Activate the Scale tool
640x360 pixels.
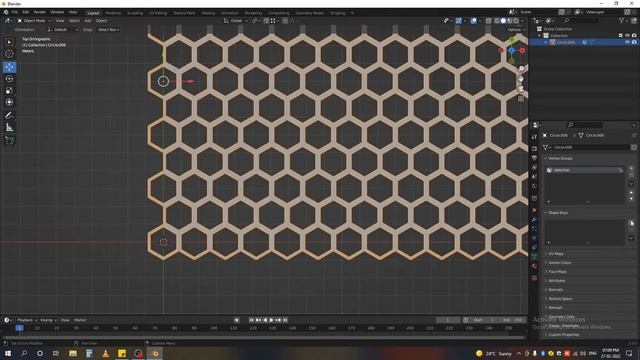[9, 91]
